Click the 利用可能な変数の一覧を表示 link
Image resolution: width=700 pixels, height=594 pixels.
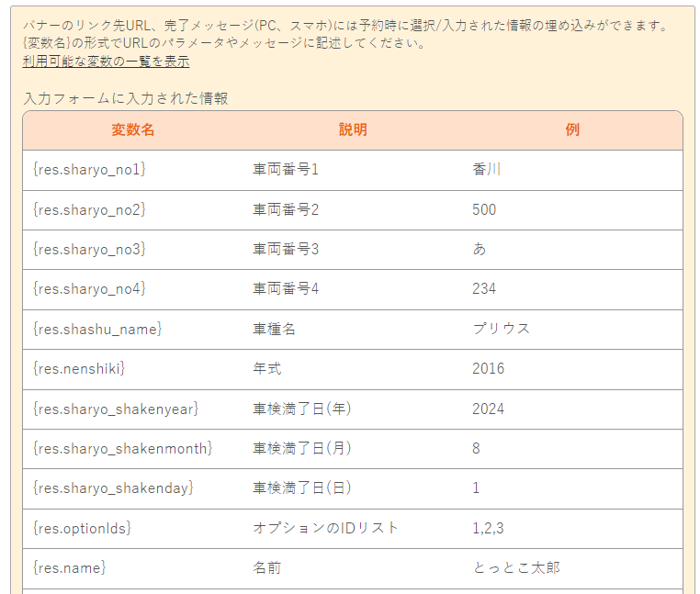coord(106,62)
